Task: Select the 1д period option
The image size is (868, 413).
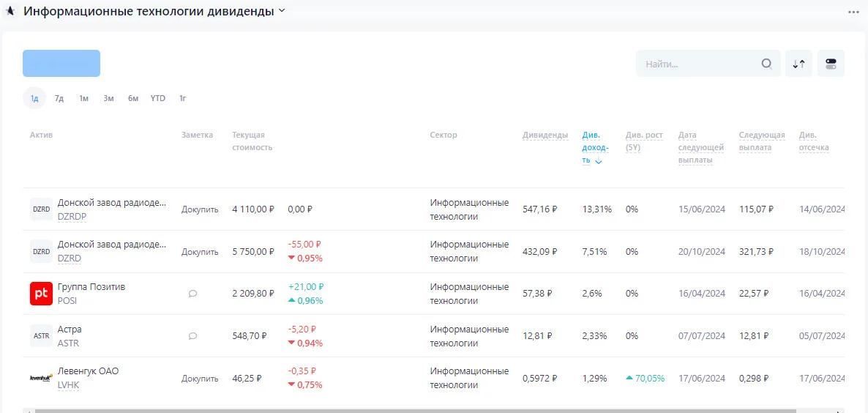Action: [34, 99]
